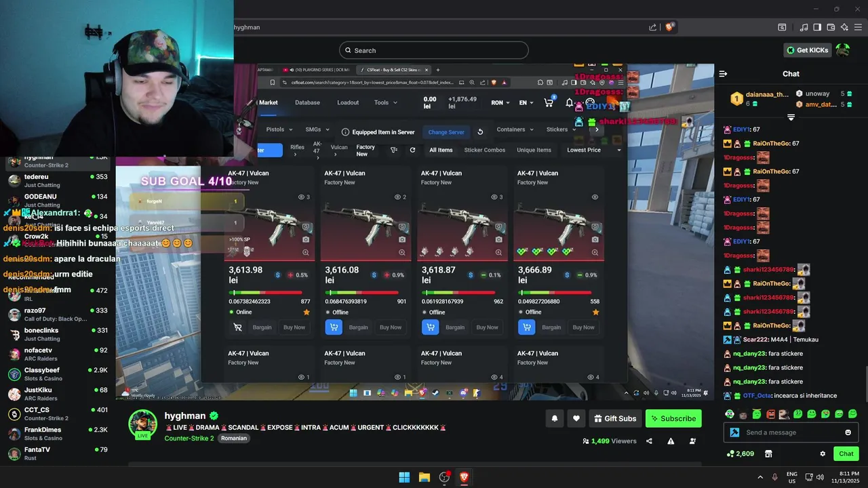Open the Leo AI sparkle icon
Image resolution: width=868 pixels, height=488 pixels.
click(x=844, y=27)
